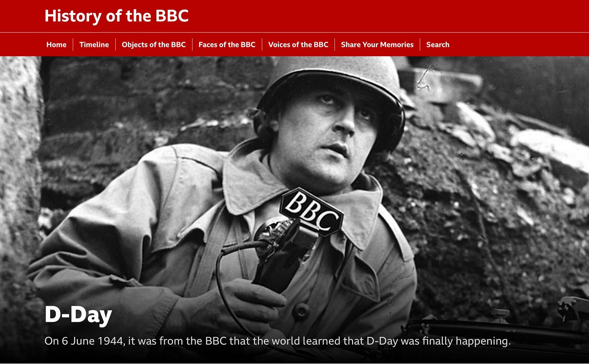Click the caption sentence about 6 June 1944
589x364 pixels.
[278, 341]
